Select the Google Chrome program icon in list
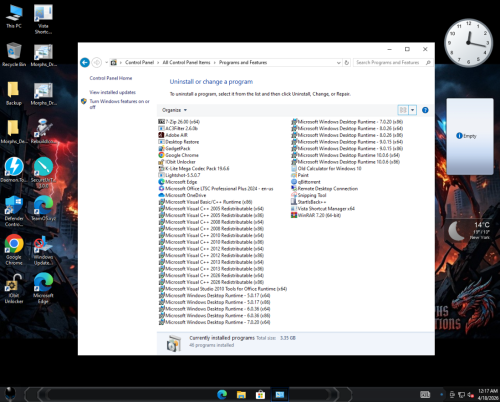Image resolution: width=500 pixels, height=402 pixels. (x=161, y=155)
